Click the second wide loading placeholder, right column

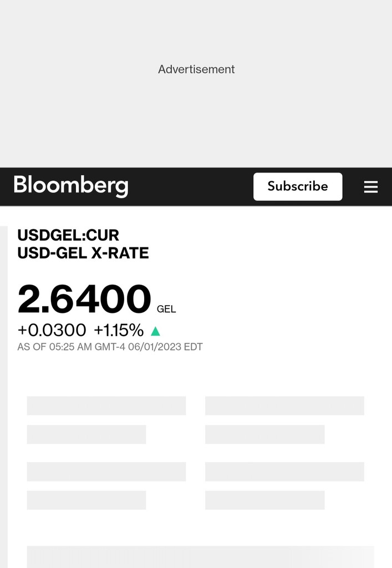pos(284,471)
